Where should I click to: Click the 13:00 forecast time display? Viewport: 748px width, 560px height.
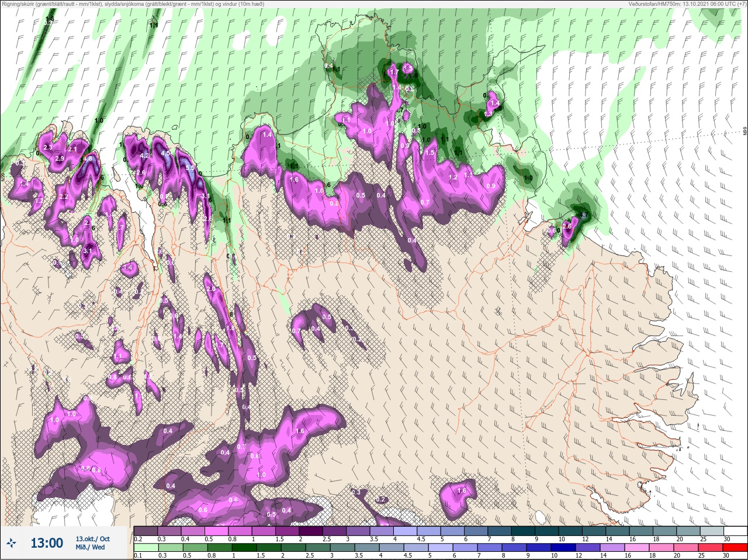click(47, 544)
